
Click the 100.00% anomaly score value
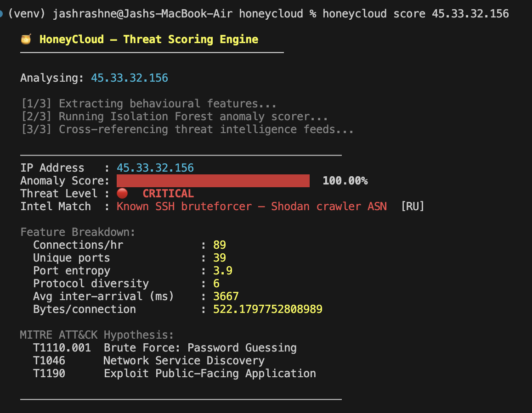345,181
